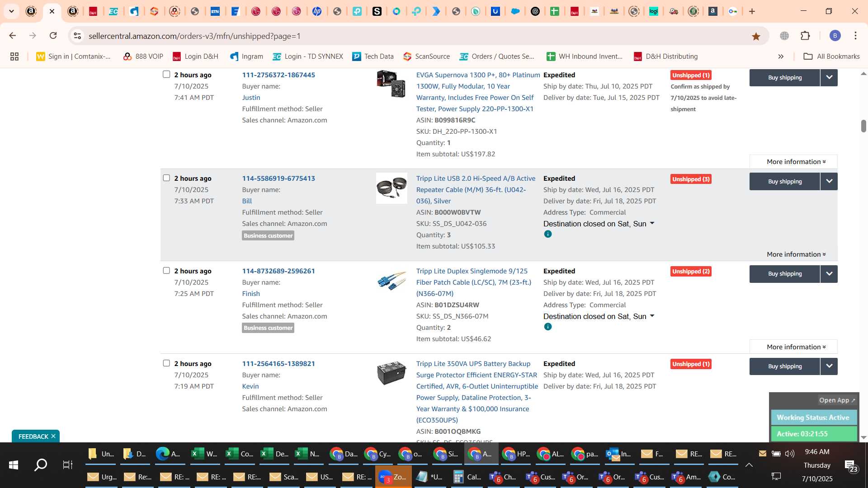Open Chrome profile B avatar
Image resolution: width=868 pixels, height=488 pixels.
[x=835, y=36]
